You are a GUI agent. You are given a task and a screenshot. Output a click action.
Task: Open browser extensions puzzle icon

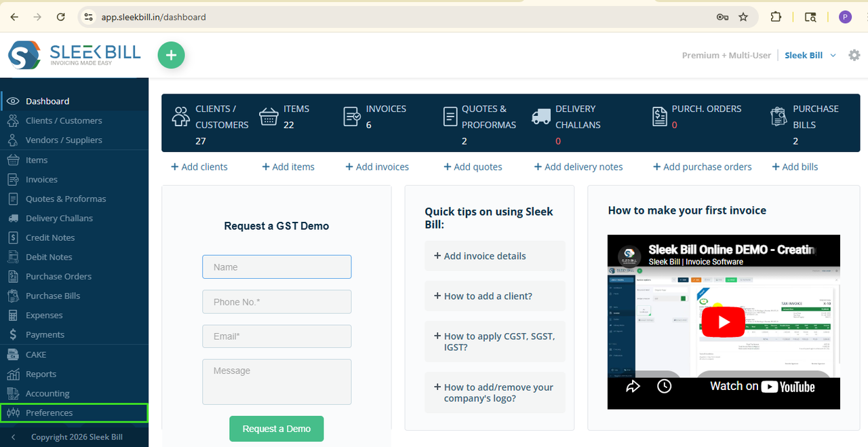[776, 17]
